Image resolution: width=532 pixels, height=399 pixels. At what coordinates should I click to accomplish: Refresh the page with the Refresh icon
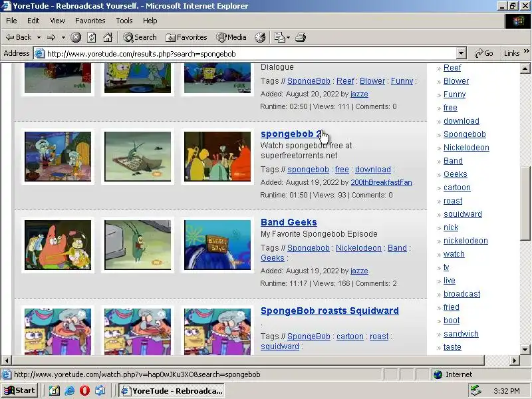click(x=92, y=37)
